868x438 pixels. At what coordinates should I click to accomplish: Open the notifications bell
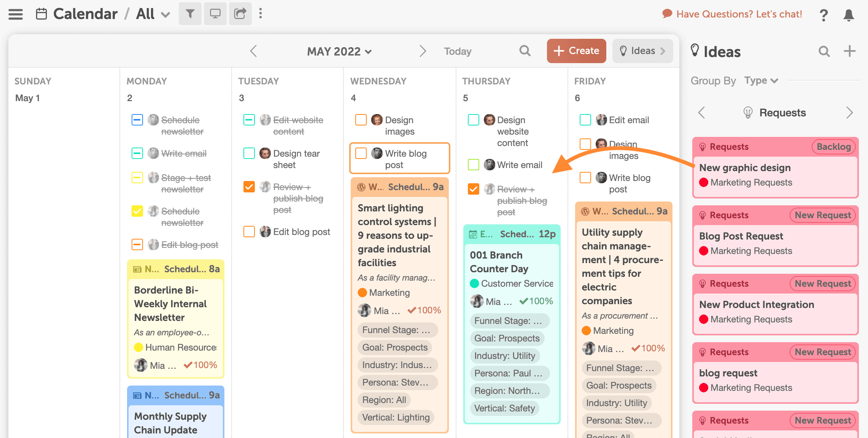[x=849, y=15]
